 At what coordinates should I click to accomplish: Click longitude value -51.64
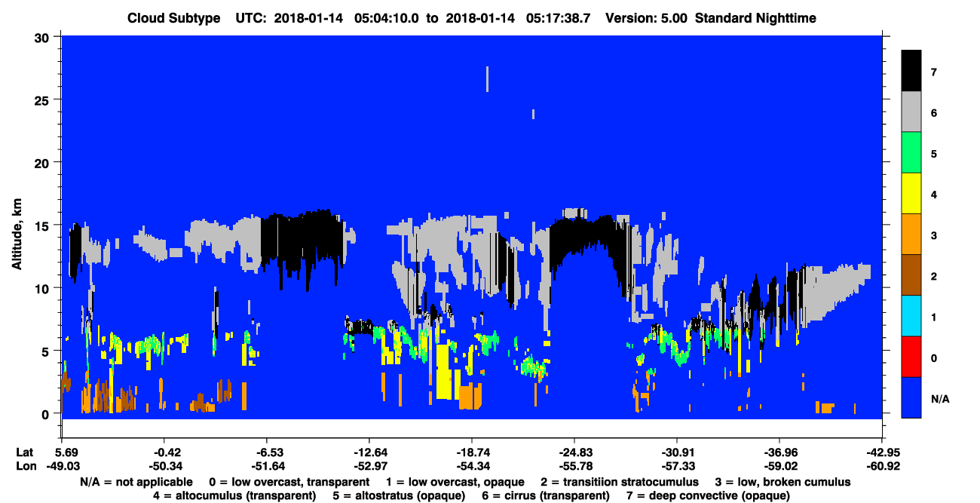click(x=266, y=466)
